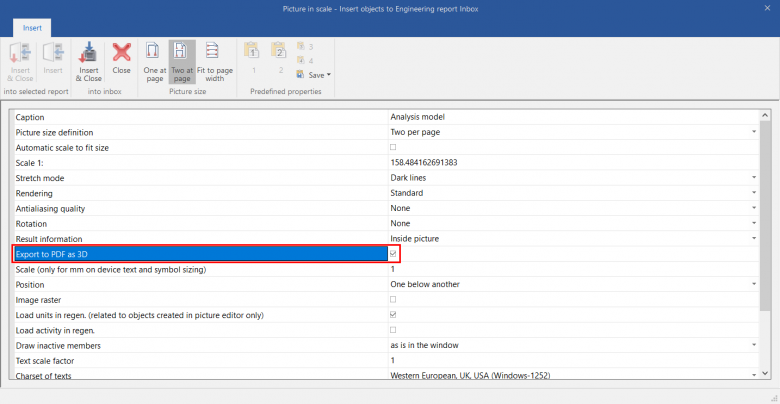This screenshot has height=404, width=780.
Task: Switch to the Insert ribbon tab
Action: coord(32,28)
